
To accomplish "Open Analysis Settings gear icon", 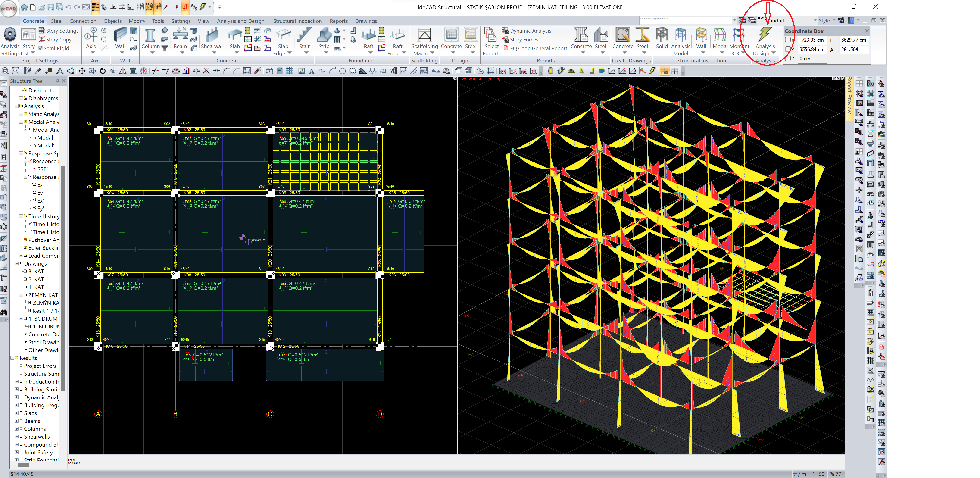I will click(10, 35).
